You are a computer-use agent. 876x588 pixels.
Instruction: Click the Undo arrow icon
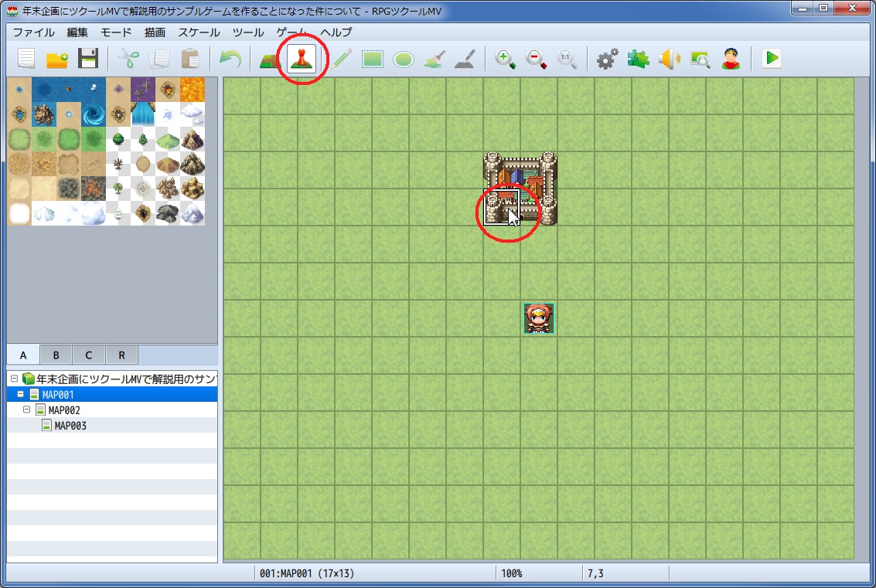(230, 58)
